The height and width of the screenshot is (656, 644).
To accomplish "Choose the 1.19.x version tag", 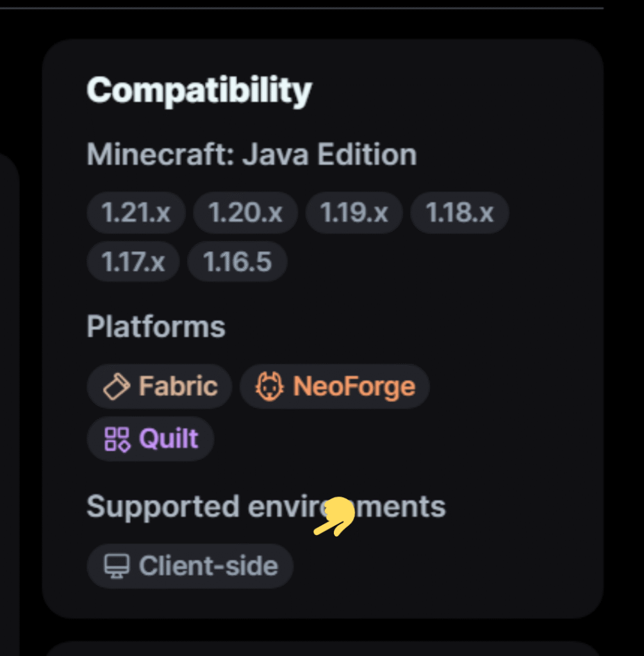I will click(x=354, y=213).
